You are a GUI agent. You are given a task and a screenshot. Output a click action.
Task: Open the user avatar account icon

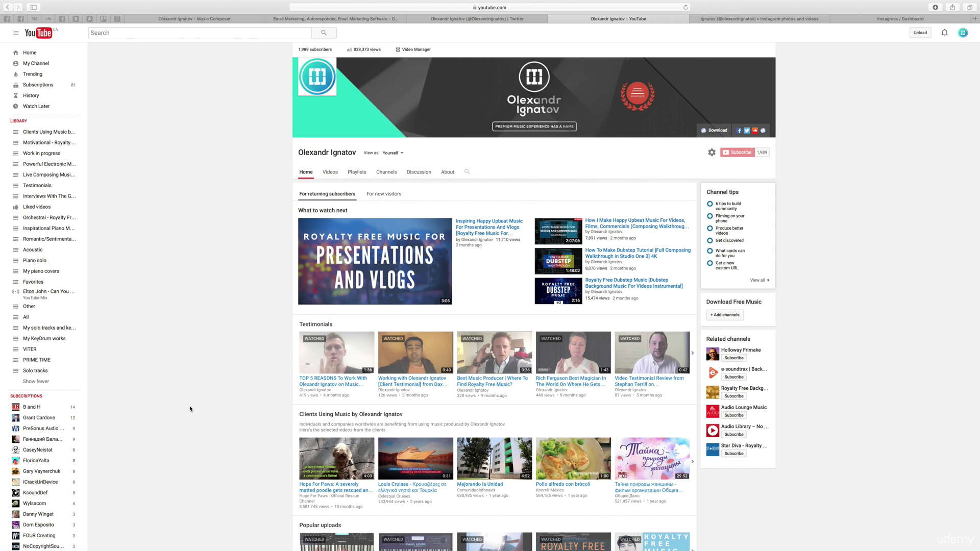(963, 33)
